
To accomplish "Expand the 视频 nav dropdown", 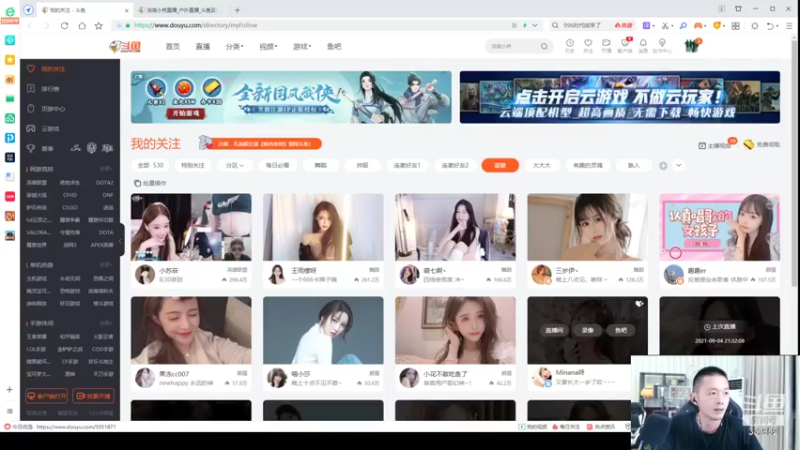I will 268,46.
